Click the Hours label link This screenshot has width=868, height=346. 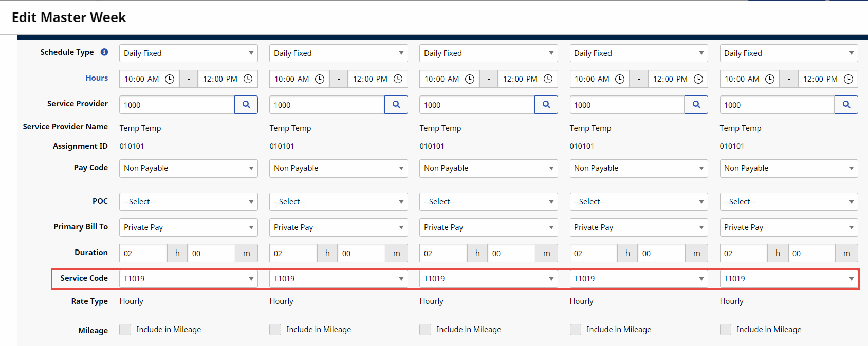tap(97, 78)
